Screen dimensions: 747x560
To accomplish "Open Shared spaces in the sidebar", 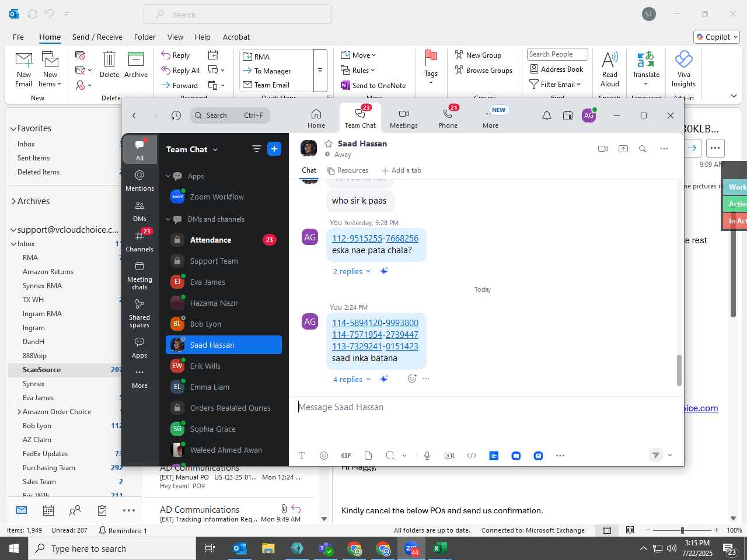I will [x=139, y=313].
